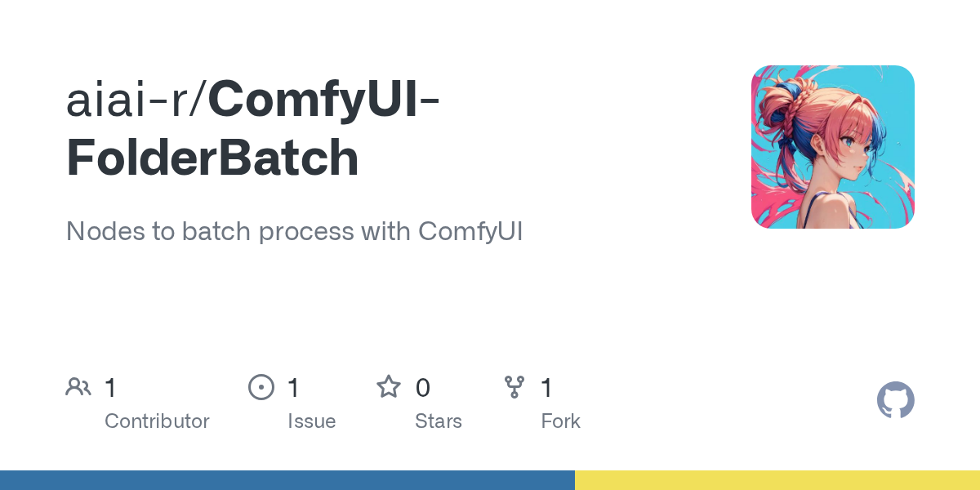Click the Fork label

pos(560,421)
